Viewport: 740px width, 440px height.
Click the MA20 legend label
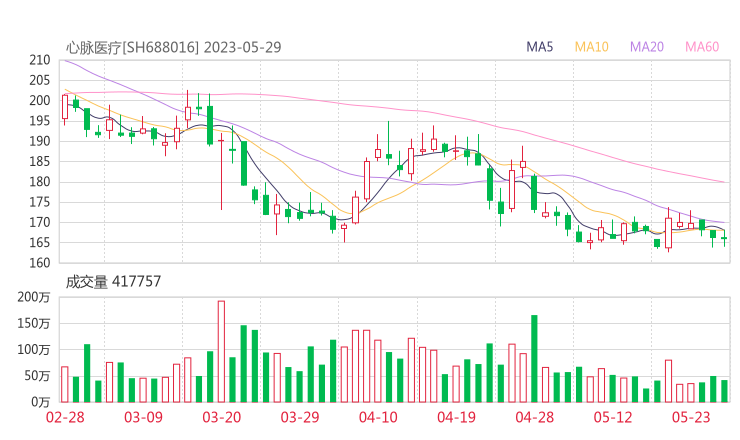click(647, 47)
